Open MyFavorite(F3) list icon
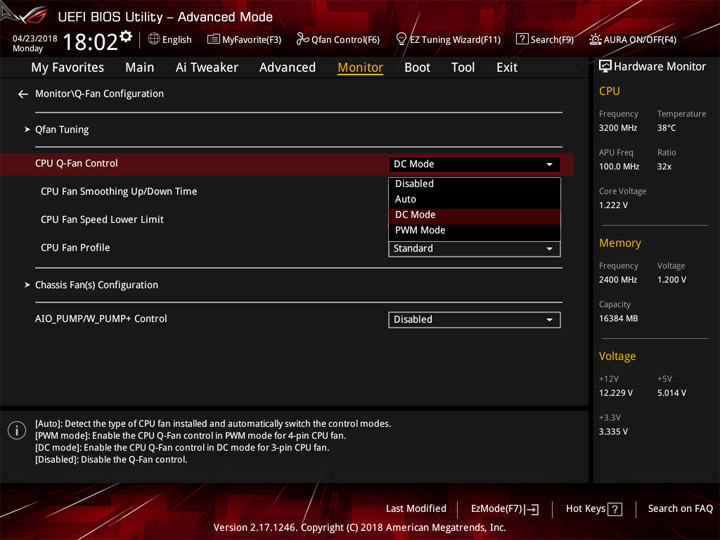The width and height of the screenshot is (720, 540). pyautogui.click(x=213, y=39)
